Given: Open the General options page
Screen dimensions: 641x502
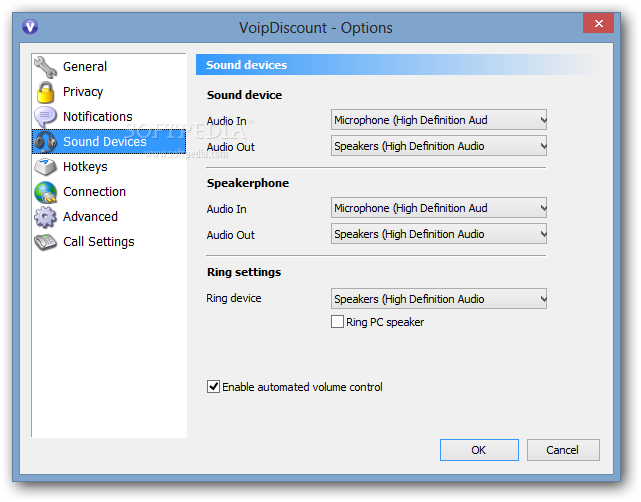Looking at the screenshot, I should pyautogui.click(x=109, y=67).
